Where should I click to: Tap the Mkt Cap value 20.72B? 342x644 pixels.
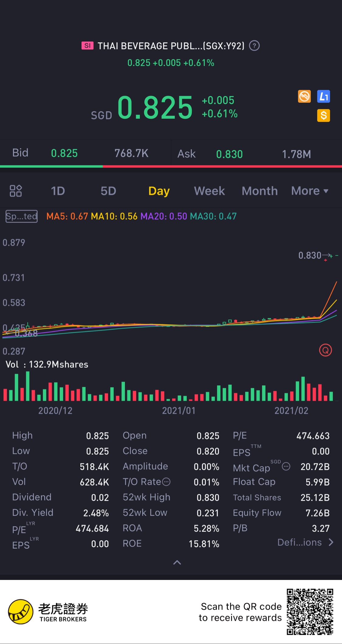[x=315, y=467]
